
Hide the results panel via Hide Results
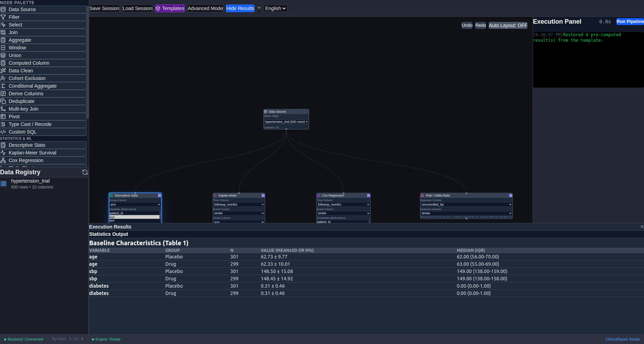pyautogui.click(x=240, y=8)
